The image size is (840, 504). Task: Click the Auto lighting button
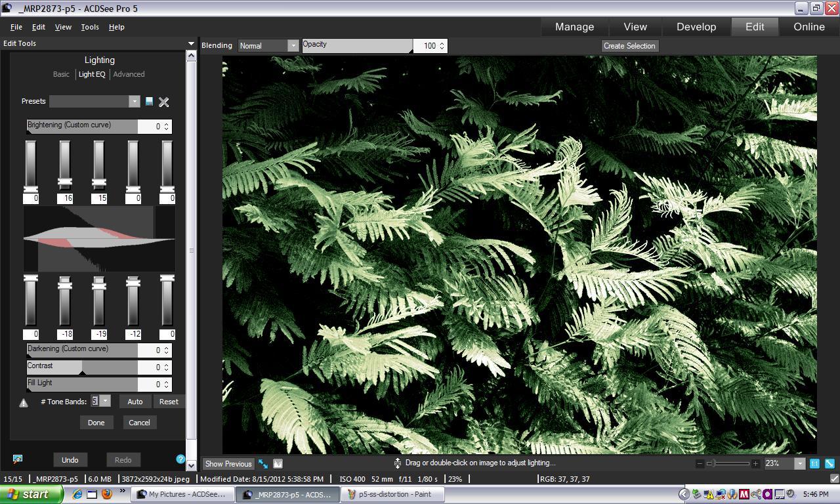(x=135, y=402)
